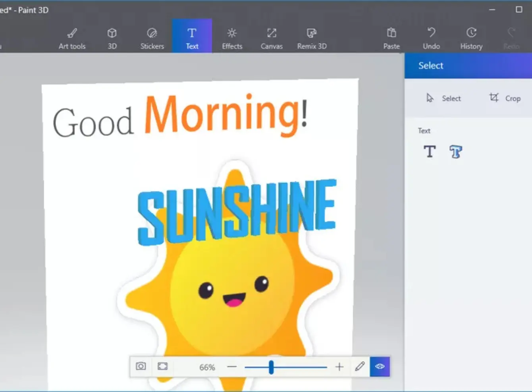Toggle the 3D view eye button

[x=380, y=366]
